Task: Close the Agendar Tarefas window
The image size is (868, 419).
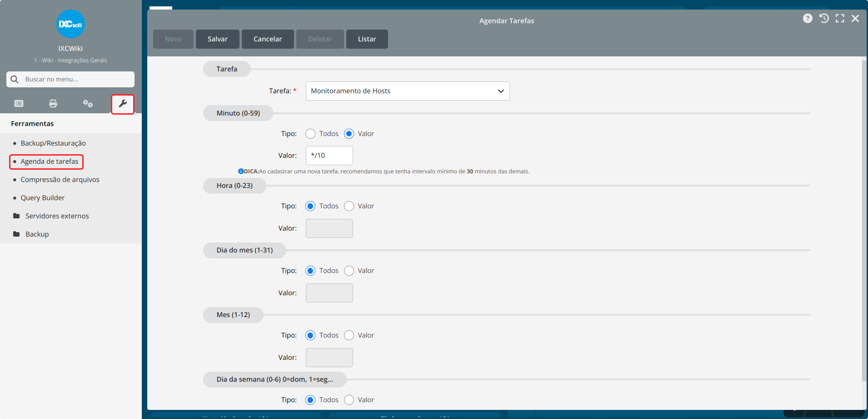Action: click(x=855, y=18)
